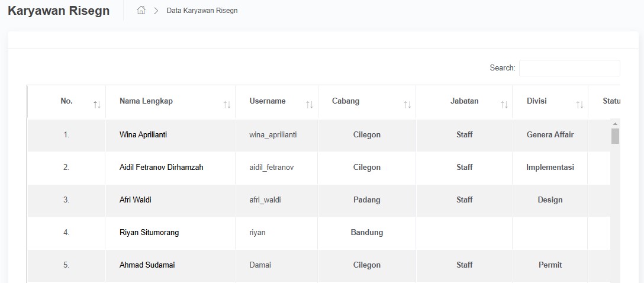Click the Genera Affair division cell
644x283 pixels.
550,135
